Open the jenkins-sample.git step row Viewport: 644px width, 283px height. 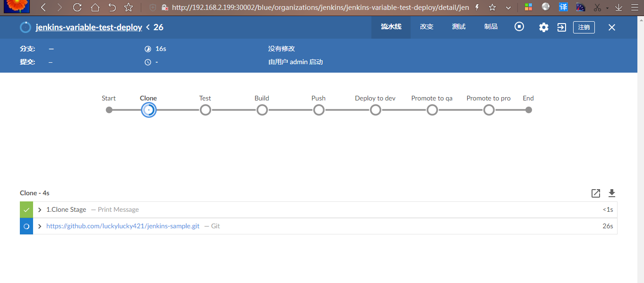[318, 226]
